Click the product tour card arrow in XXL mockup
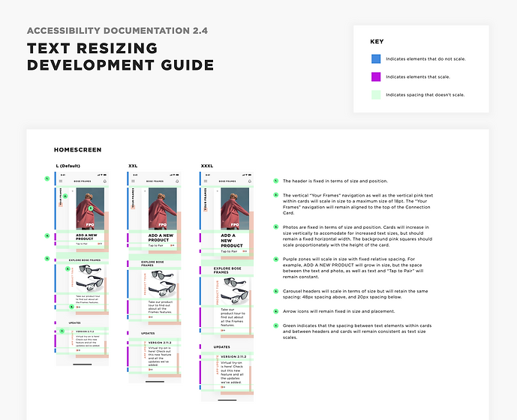The width and height of the screenshot is (517, 420). tap(150, 317)
